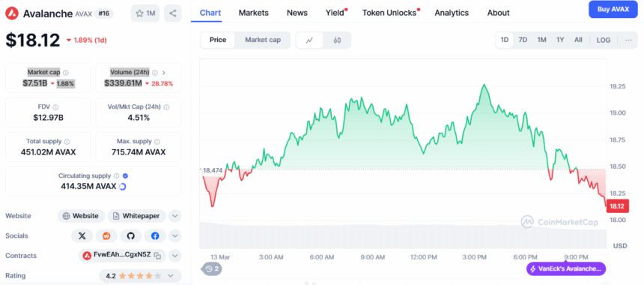Expand the Website links dropdown

coord(174,216)
